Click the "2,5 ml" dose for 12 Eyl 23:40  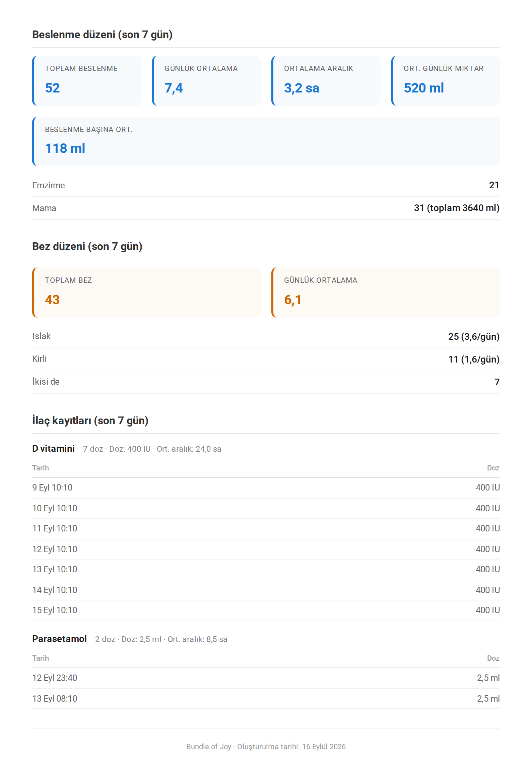tap(488, 678)
